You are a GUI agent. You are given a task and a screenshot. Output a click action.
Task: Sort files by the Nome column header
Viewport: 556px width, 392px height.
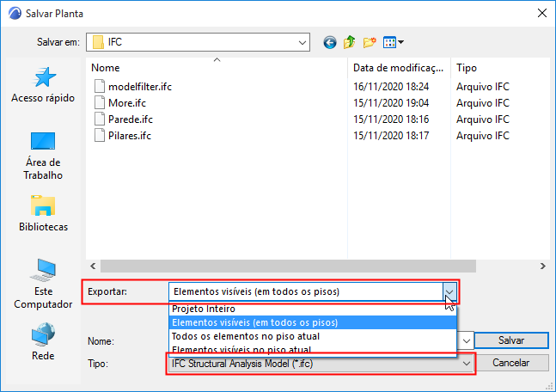[x=217, y=68]
